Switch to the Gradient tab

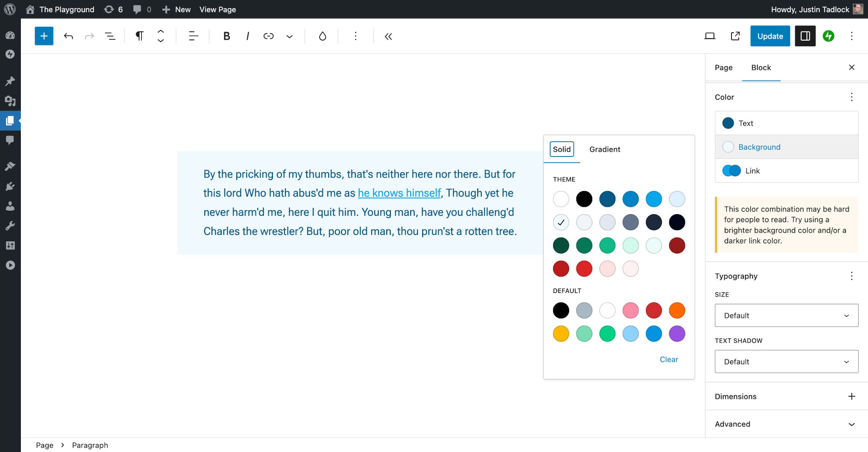(x=604, y=149)
